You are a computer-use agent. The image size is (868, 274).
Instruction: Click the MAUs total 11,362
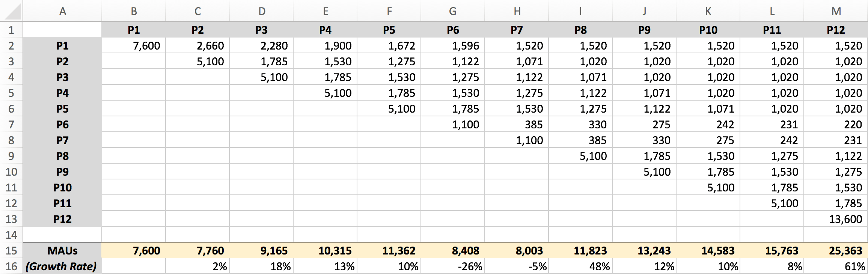click(x=389, y=250)
